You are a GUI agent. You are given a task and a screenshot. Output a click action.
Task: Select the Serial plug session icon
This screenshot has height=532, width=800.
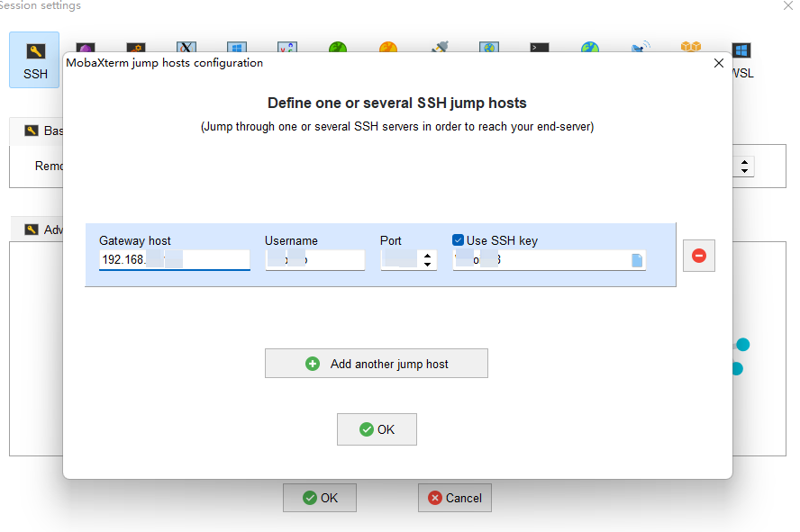[x=440, y=47]
